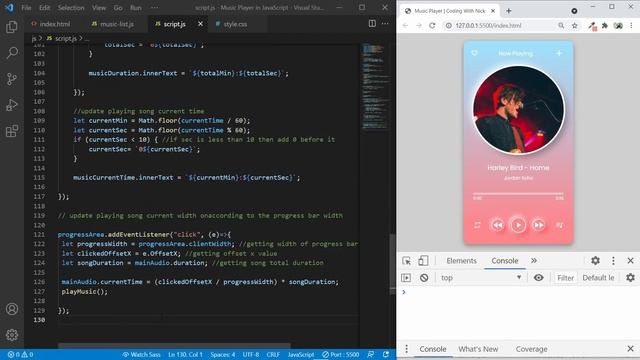640x360 pixels.
Task: Click the heart icon in the player header
Action: pyautogui.click(x=474, y=53)
